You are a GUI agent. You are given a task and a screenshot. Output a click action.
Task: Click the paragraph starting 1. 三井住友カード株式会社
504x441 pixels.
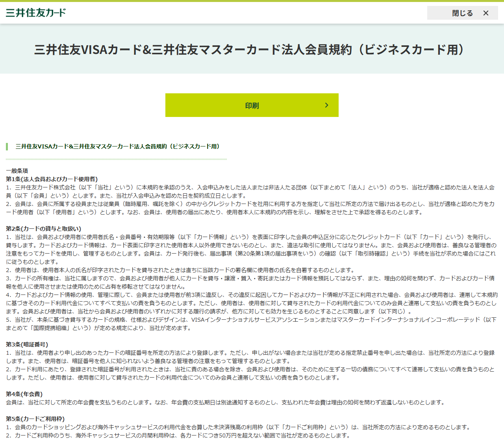(x=250, y=191)
